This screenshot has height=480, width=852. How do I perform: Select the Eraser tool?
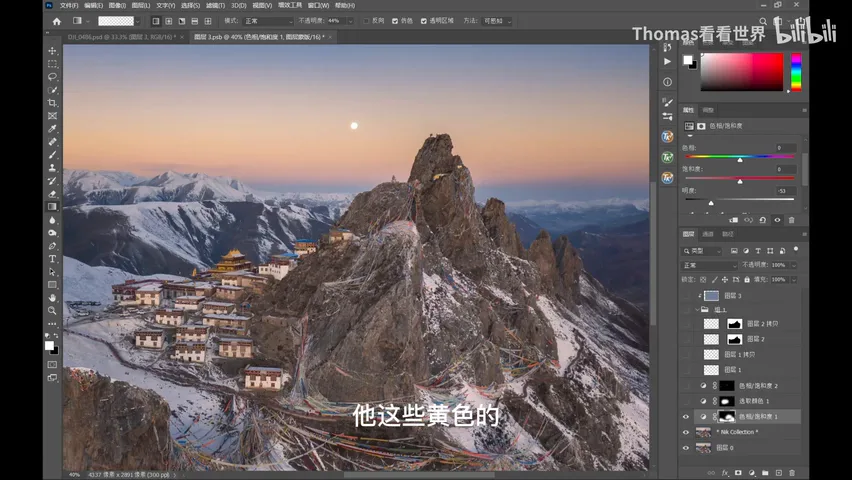click(52, 194)
